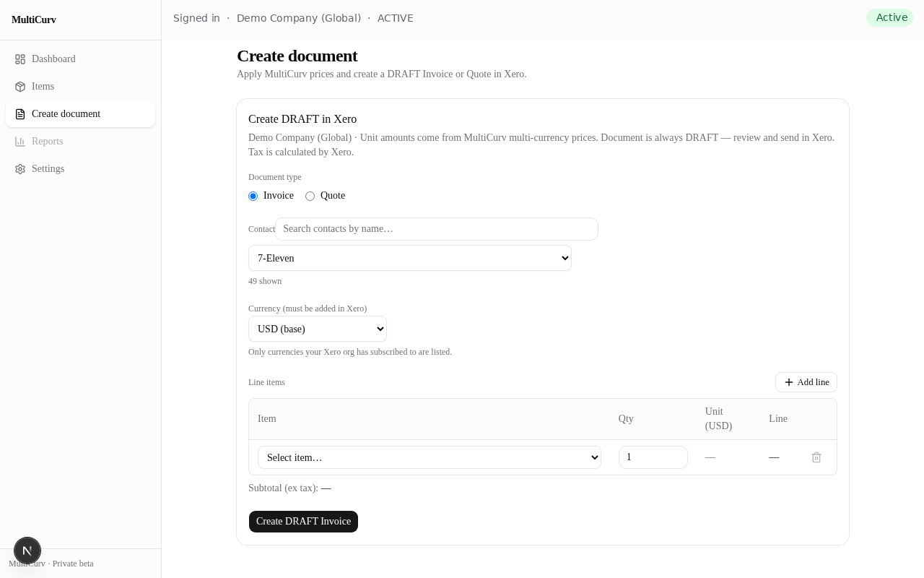Select the Invoice radio button

(253, 196)
